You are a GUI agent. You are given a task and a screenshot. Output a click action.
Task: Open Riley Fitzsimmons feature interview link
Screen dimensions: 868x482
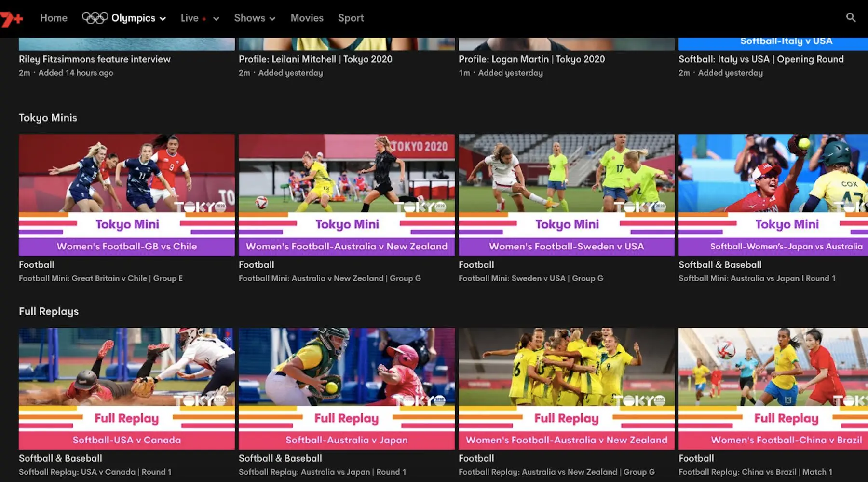[x=95, y=59]
